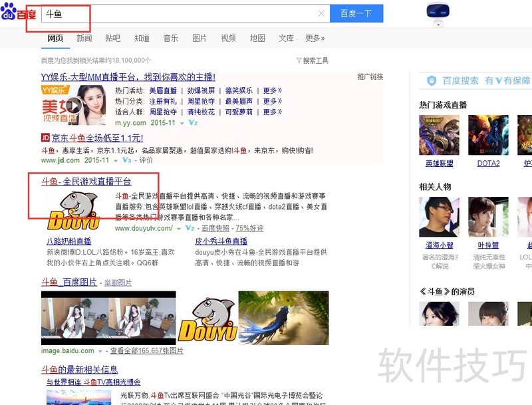Open 澄海小智 person photo
The image size is (532, 405).
[x=440, y=217]
